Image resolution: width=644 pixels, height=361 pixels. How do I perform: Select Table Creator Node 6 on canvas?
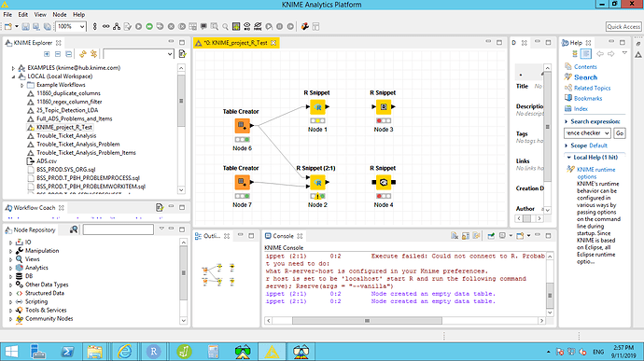coord(243,126)
